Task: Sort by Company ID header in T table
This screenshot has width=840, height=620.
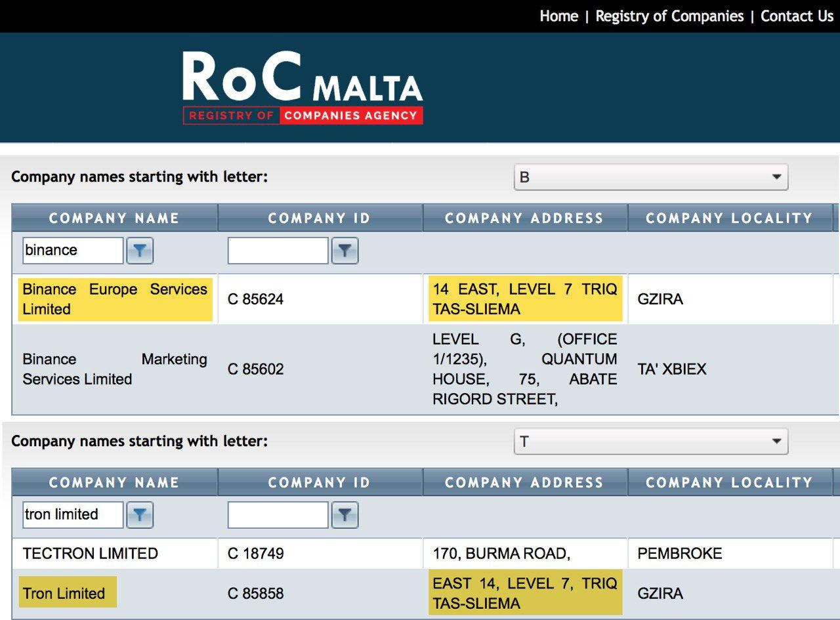Action: coord(320,482)
